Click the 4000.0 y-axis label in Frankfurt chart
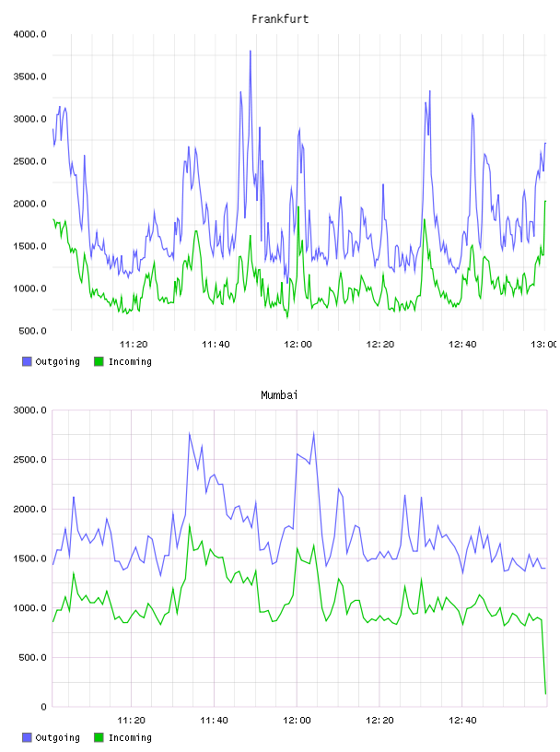Image resolution: width=560 pixels, height=752 pixels. coord(29,34)
